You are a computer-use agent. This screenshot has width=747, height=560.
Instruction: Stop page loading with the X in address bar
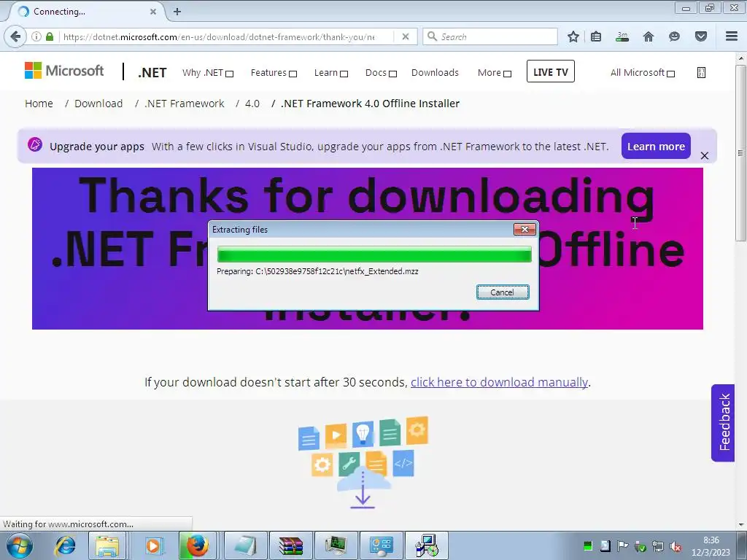(x=406, y=36)
